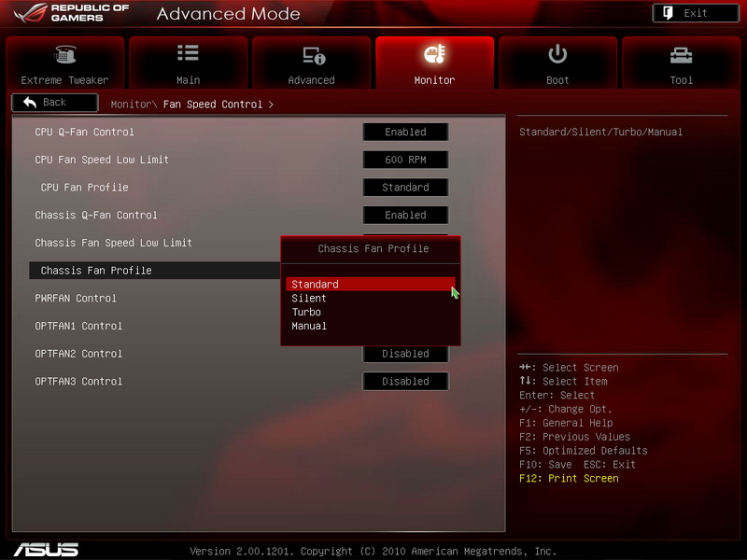747x560 pixels.
Task: Click the F12: Print Screen hint
Action: 569,478
